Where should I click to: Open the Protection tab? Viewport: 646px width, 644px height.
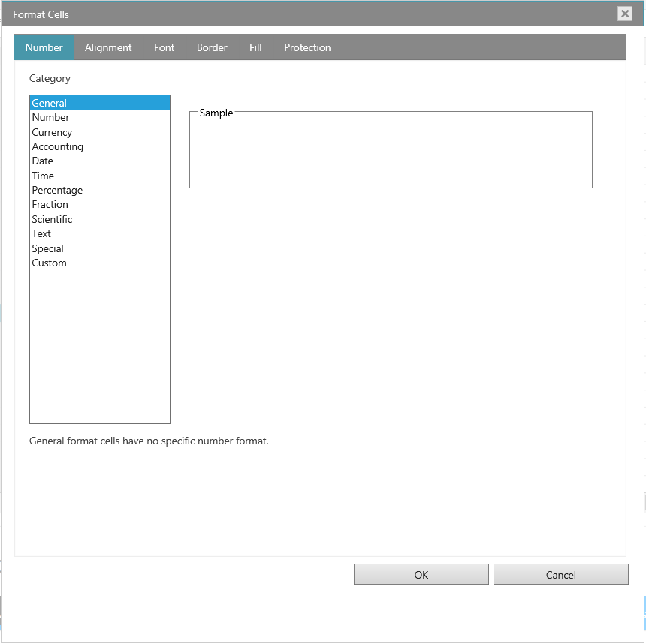pos(307,47)
